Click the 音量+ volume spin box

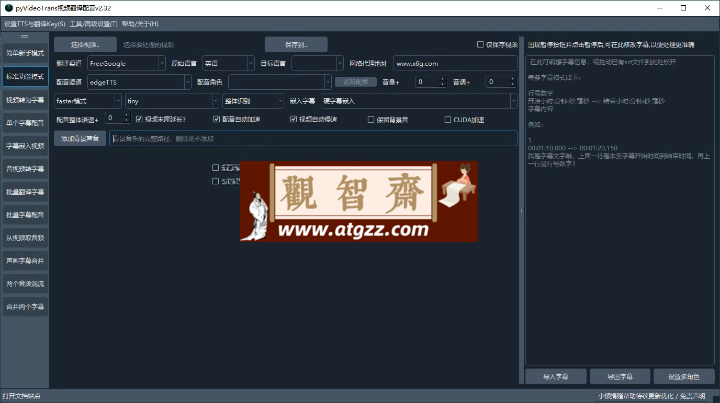pyautogui.click(x=431, y=82)
